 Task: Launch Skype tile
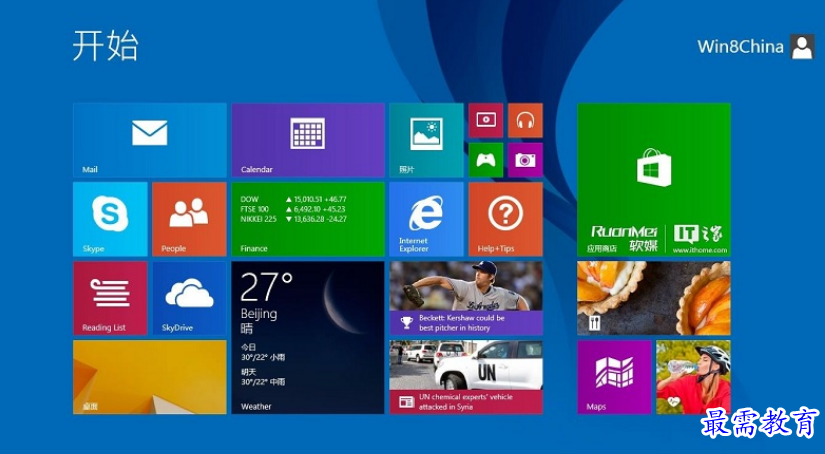point(110,219)
